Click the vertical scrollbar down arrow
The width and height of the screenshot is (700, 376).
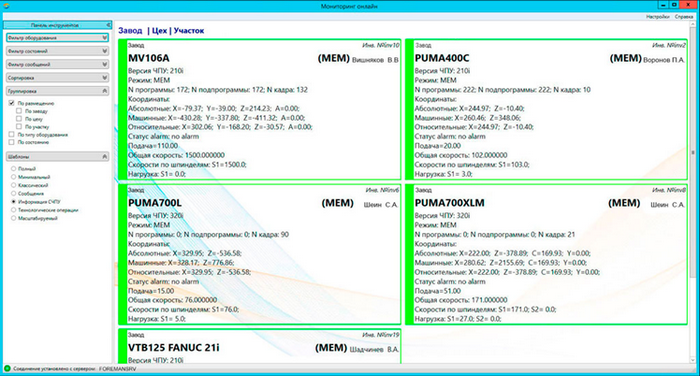(693, 360)
